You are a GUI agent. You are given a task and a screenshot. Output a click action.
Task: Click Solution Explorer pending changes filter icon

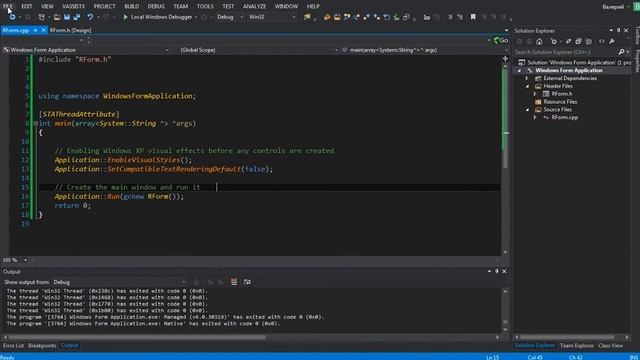(554, 42)
